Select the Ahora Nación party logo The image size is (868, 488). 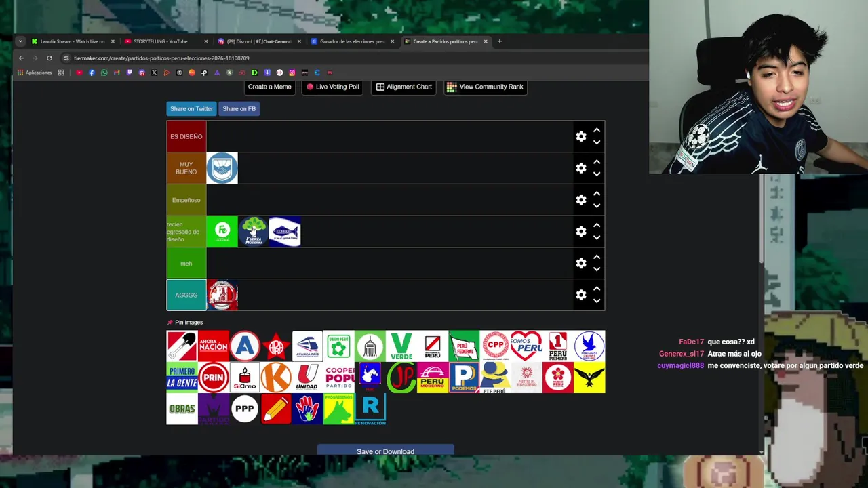[x=213, y=346]
